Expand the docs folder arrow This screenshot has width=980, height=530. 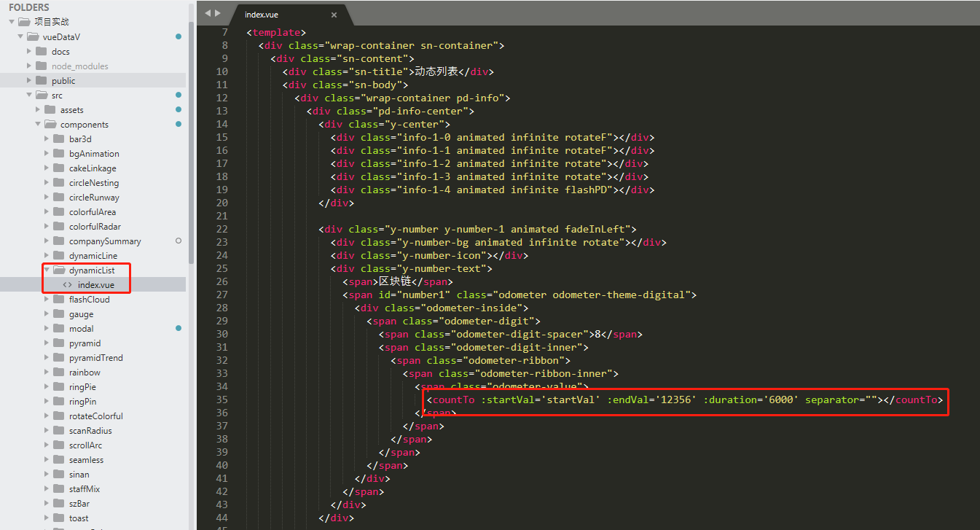29,51
